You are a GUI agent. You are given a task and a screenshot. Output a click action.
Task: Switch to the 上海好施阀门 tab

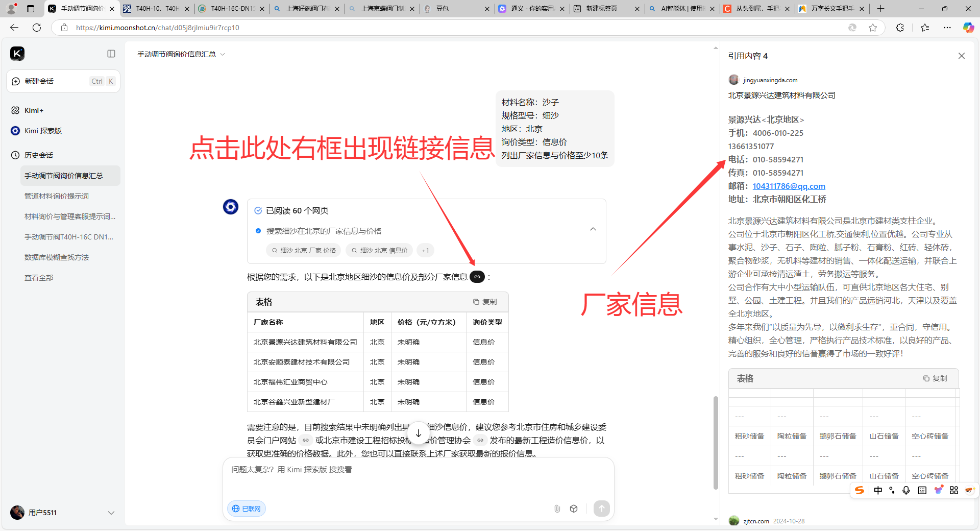pyautogui.click(x=307, y=9)
